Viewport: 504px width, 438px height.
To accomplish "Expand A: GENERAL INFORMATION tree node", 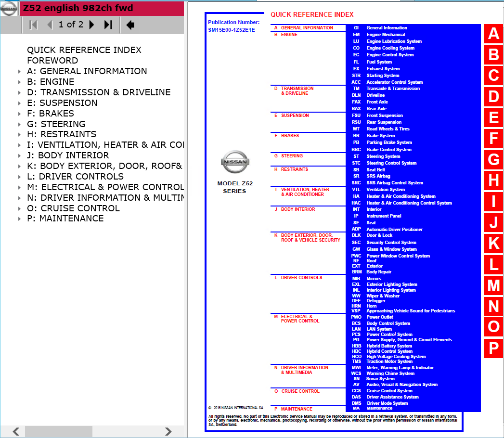I will (x=19, y=71).
